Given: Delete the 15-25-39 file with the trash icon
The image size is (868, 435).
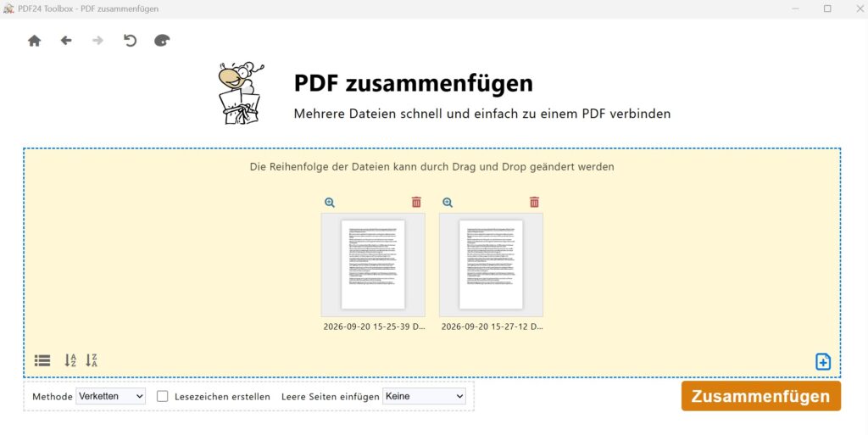Looking at the screenshot, I should tap(416, 202).
